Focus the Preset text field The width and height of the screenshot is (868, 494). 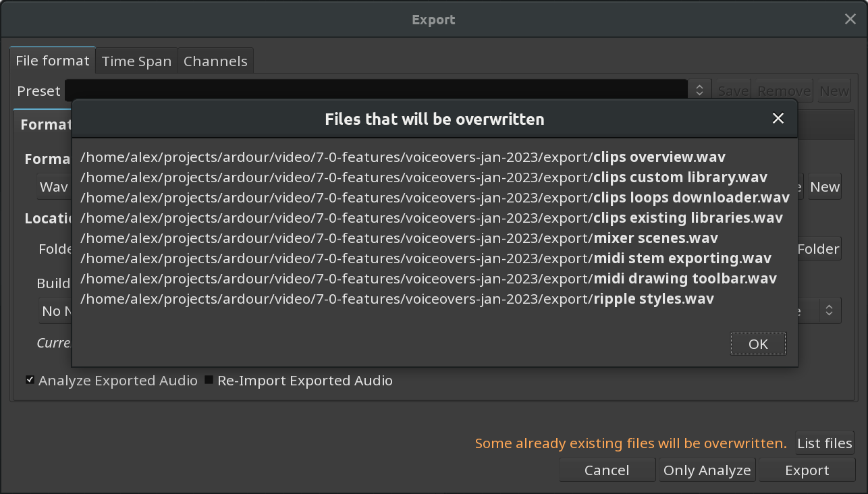(377, 90)
